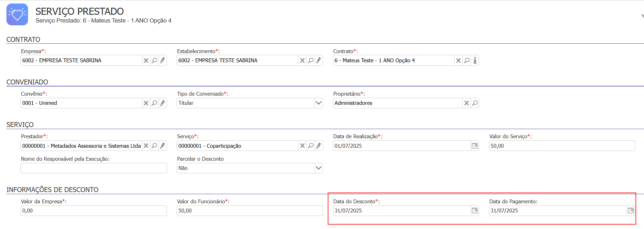Clear the Empresa field with X icon
Image resolution: width=644 pixels, height=229 pixels.
coord(146,61)
